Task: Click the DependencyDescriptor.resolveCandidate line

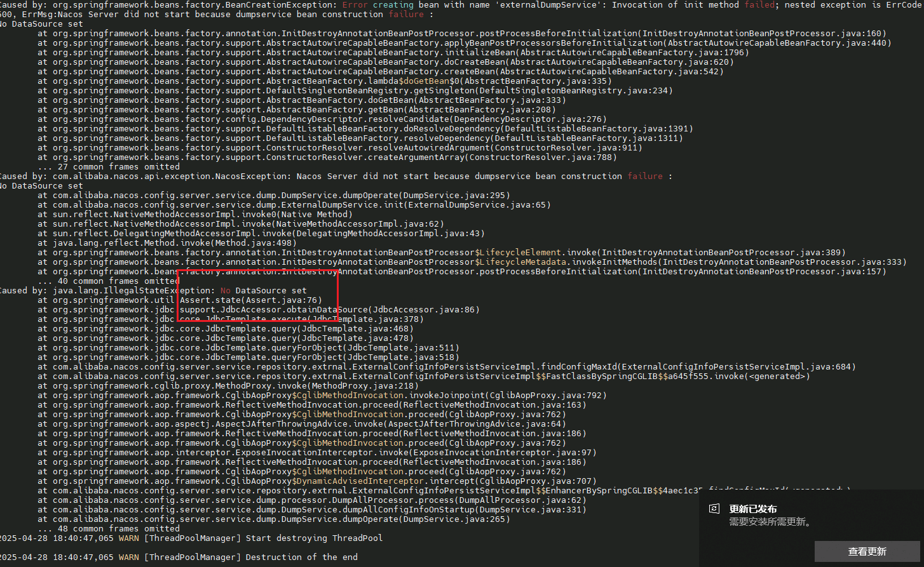Action: tap(322, 119)
